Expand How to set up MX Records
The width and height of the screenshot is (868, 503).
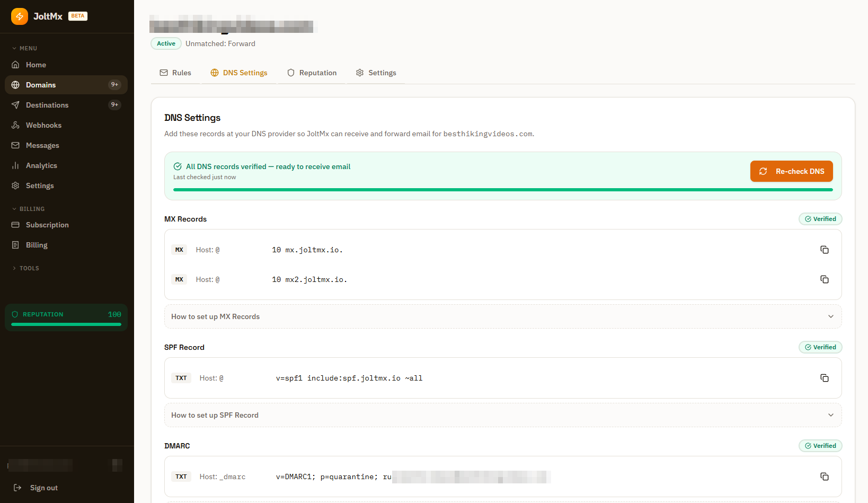503,316
